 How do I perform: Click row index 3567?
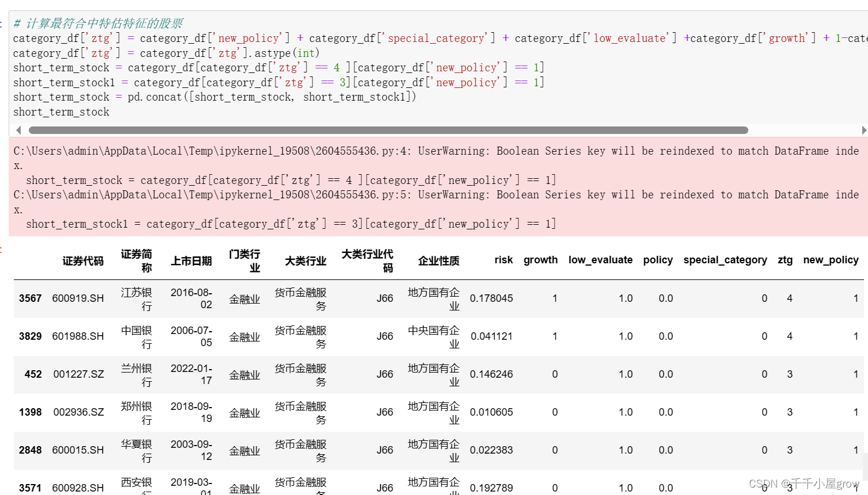[30, 298]
